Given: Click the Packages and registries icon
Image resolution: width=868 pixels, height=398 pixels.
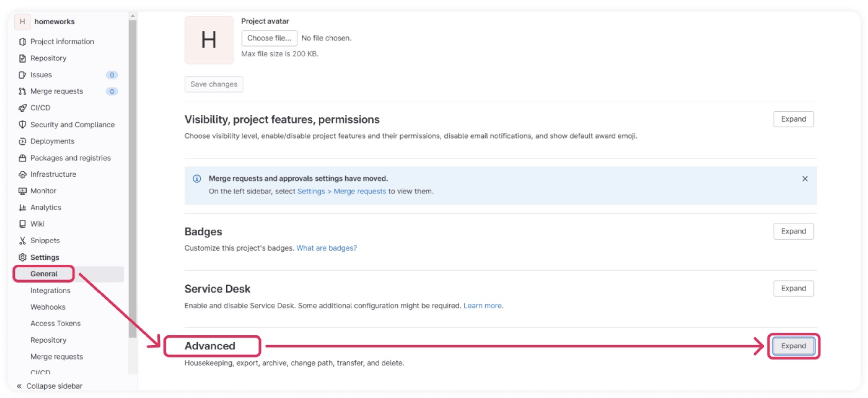Looking at the screenshot, I should pos(22,158).
